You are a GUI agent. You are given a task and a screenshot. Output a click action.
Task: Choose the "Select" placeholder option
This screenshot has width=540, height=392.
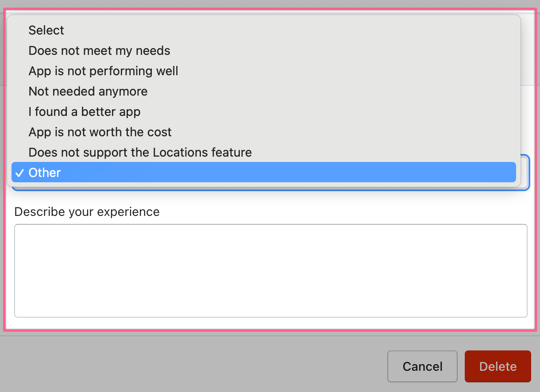(46, 31)
